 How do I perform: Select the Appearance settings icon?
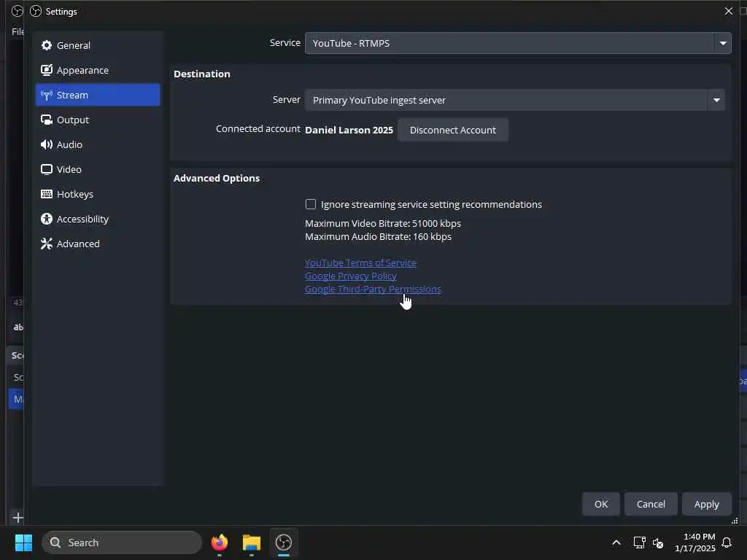click(x=47, y=70)
